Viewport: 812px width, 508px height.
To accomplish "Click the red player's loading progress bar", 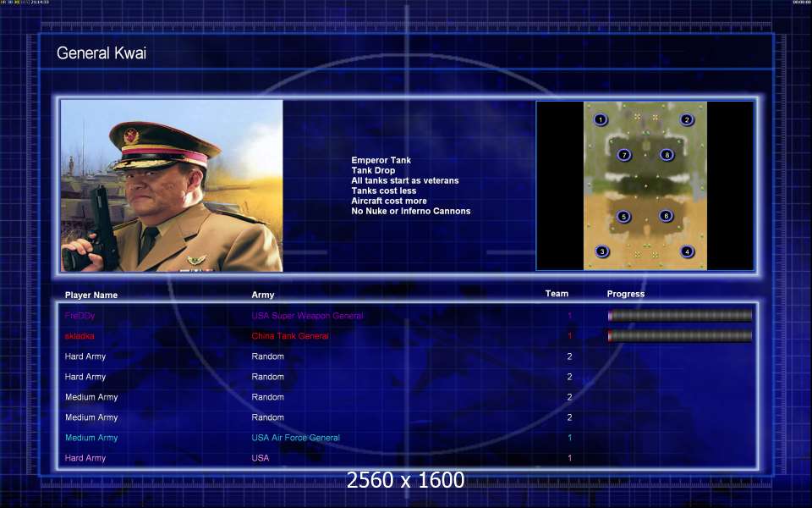I will point(680,336).
